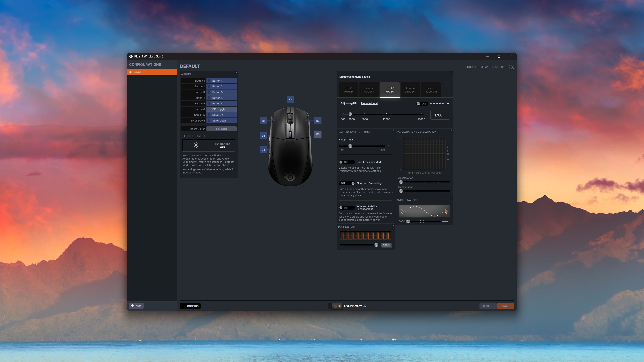Click the Polling Rate slider handle
644x362 pixels.
(376, 245)
